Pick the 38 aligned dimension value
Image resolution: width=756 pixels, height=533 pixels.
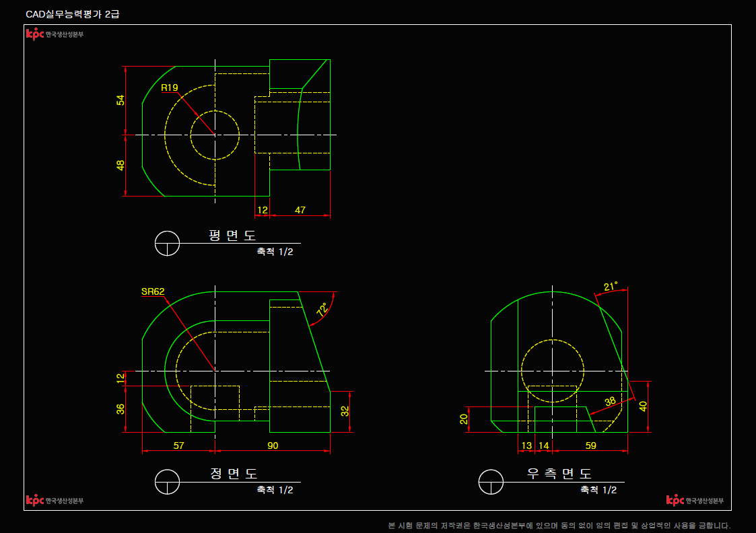pyautogui.click(x=610, y=401)
